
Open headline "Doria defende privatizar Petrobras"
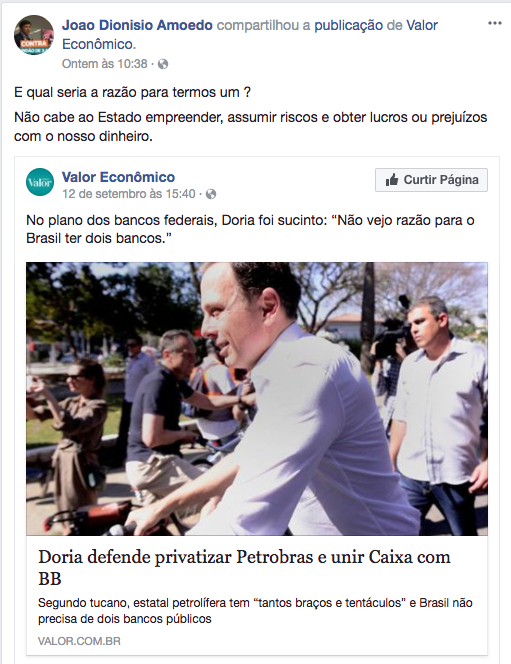(244, 567)
